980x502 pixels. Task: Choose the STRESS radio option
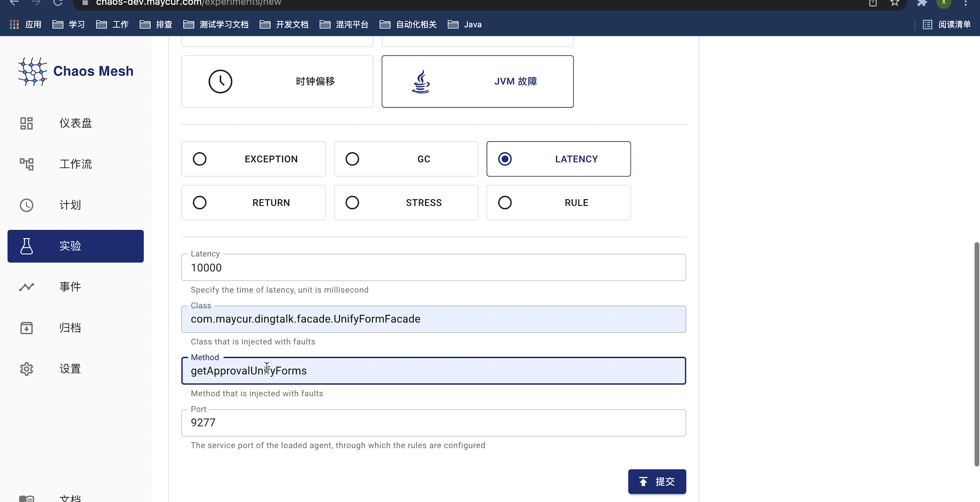(x=352, y=203)
